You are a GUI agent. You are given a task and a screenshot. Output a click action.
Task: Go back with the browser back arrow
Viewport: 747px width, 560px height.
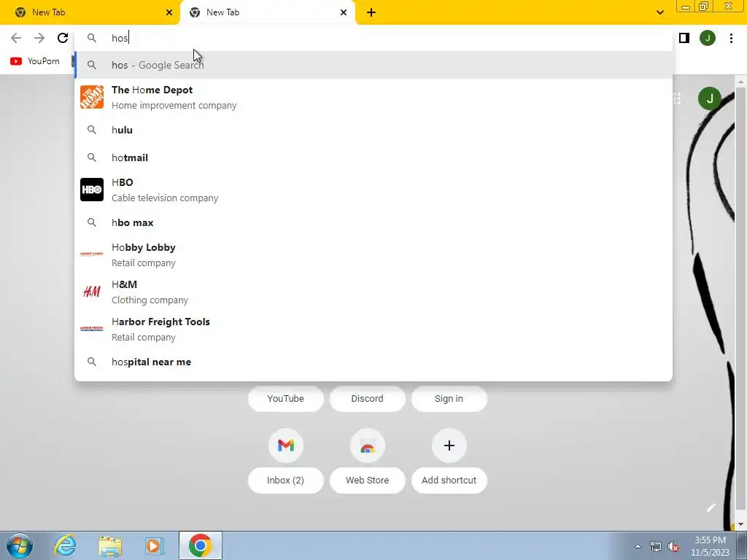click(x=16, y=38)
